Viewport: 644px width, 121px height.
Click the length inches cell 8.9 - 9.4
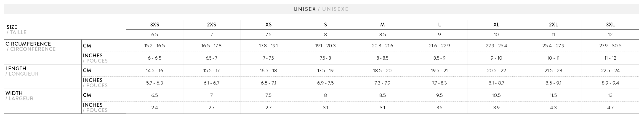(610, 83)
